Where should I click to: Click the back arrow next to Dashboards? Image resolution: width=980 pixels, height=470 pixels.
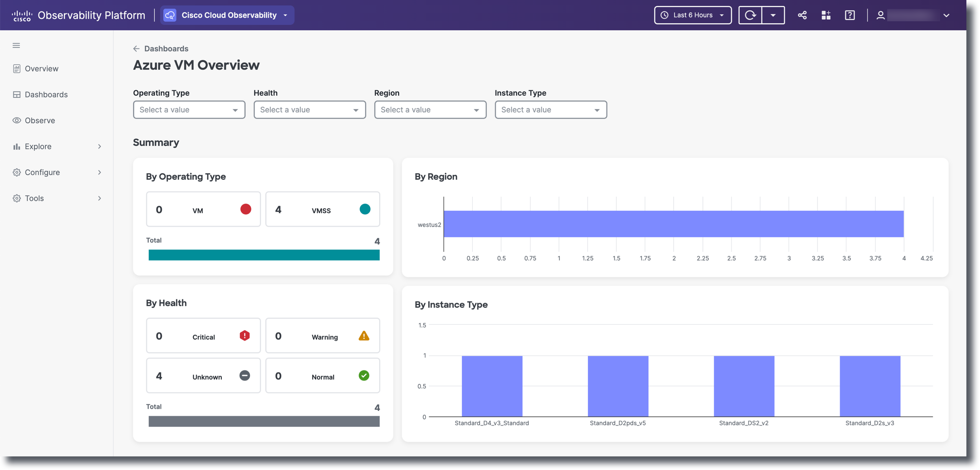coord(136,49)
